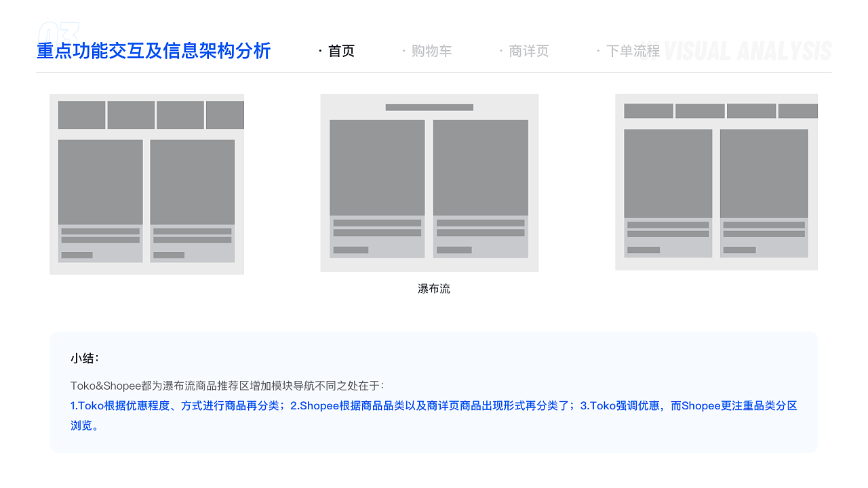The image size is (868, 488).
Task: Open the 商详页 tab
Action: [529, 51]
